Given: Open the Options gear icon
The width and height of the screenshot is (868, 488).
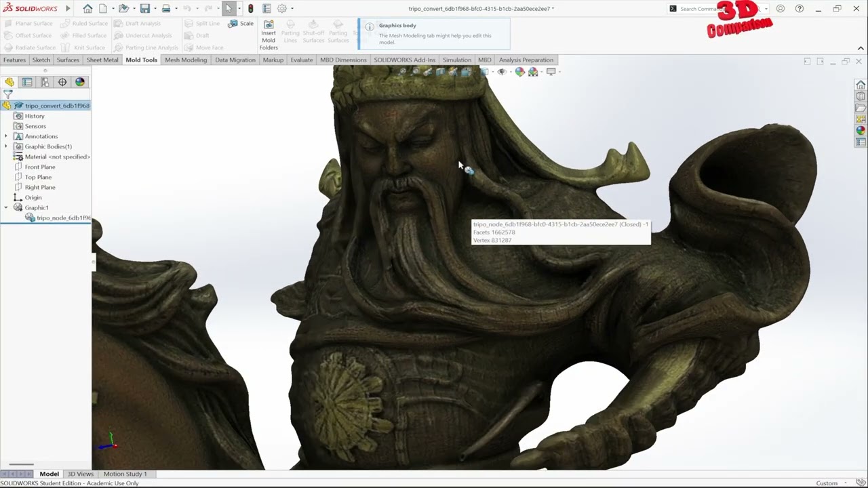Looking at the screenshot, I should pyautogui.click(x=282, y=9).
